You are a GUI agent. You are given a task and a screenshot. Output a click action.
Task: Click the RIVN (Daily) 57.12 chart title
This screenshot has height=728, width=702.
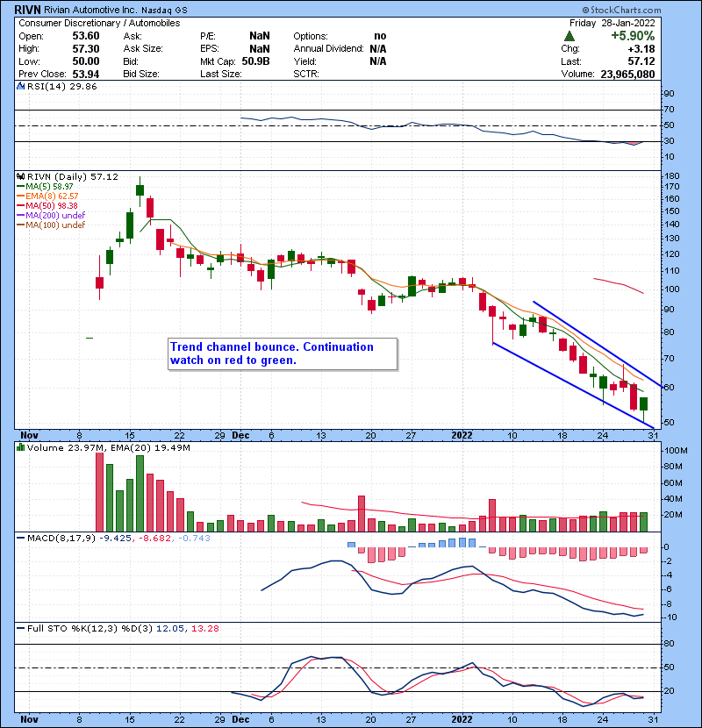tap(73, 176)
